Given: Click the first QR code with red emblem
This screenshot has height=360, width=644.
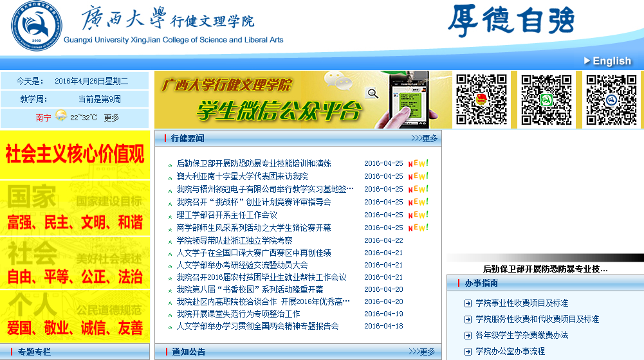Looking at the screenshot, I should pos(481,100).
